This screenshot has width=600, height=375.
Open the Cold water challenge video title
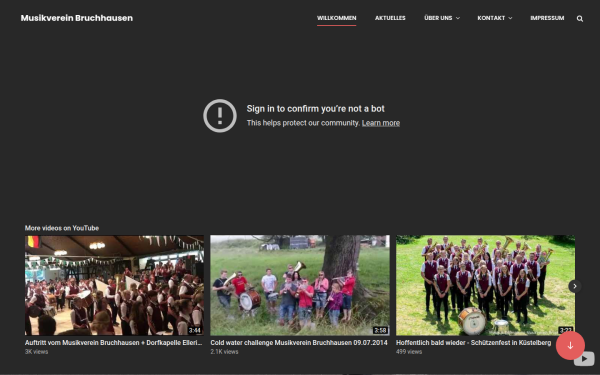[x=299, y=342]
